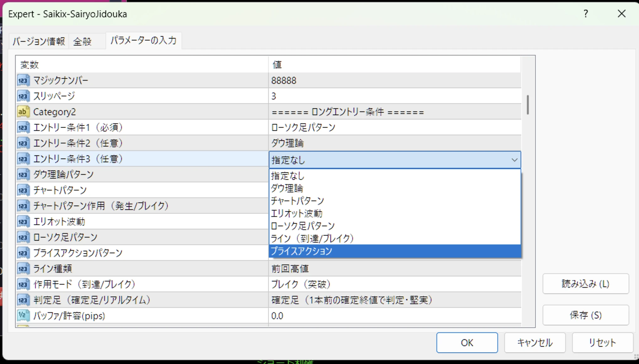
Task: Click 保存 (S) save button
Action: (586, 315)
